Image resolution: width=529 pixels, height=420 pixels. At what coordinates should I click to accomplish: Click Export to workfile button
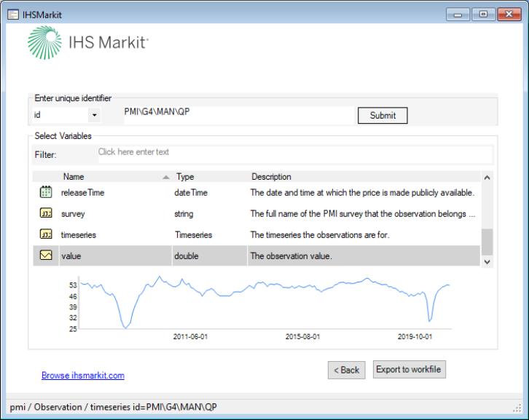click(x=408, y=370)
